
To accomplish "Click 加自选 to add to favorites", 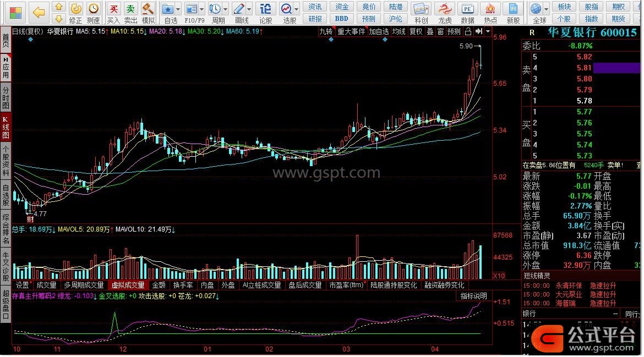I will pos(379,31).
